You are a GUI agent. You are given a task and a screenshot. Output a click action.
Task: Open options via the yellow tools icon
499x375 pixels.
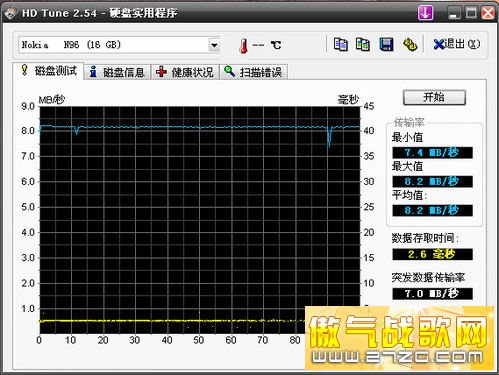[x=410, y=44]
